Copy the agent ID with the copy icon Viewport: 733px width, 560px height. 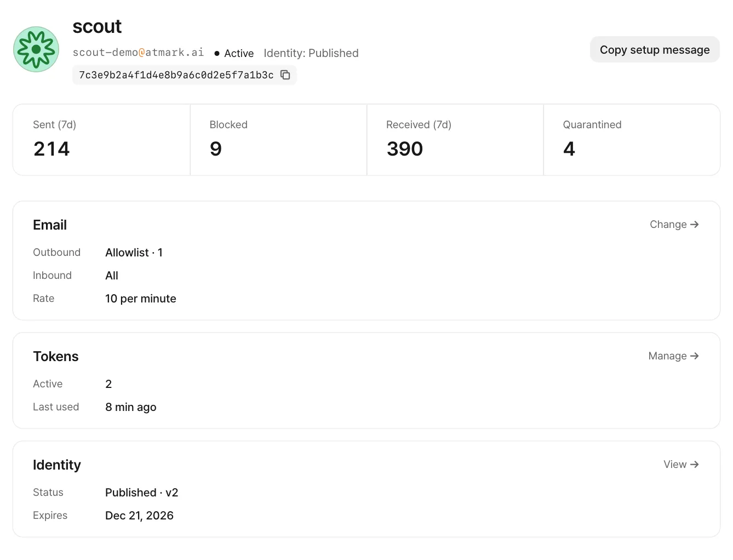pyautogui.click(x=285, y=75)
